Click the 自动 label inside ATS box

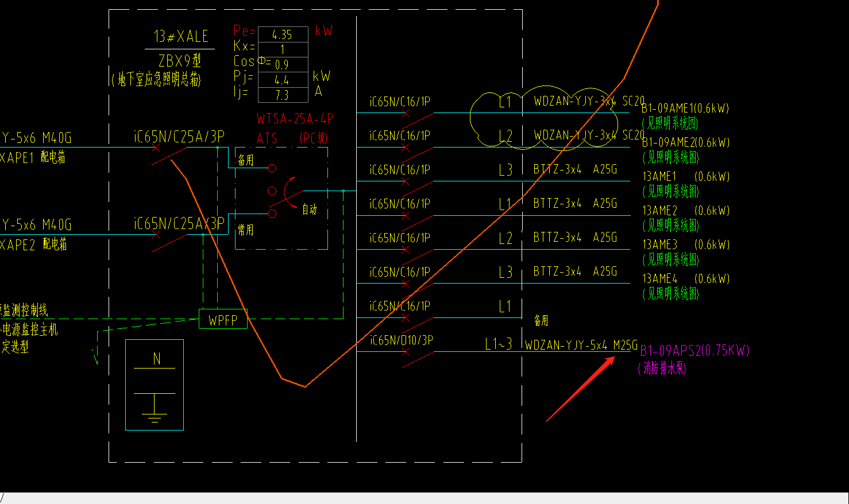click(310, 210)
